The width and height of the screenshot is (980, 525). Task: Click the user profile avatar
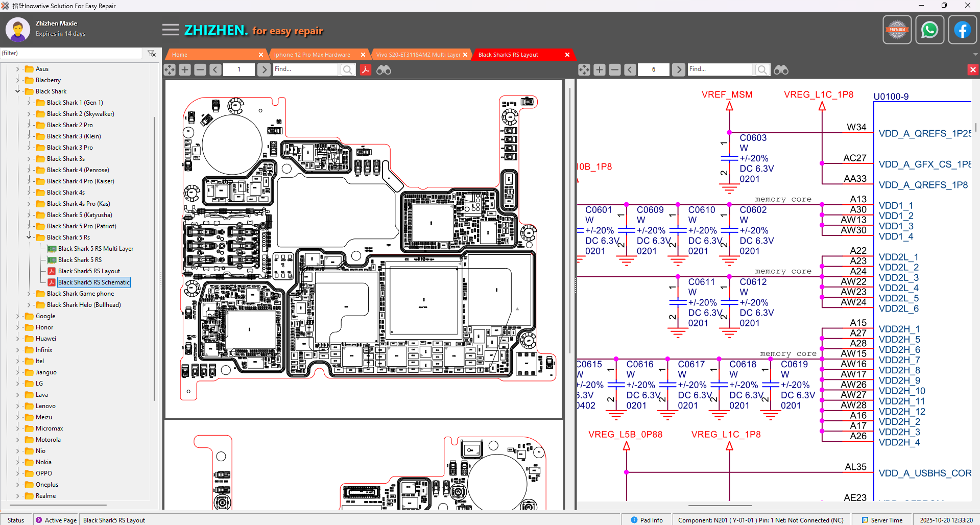18,30
